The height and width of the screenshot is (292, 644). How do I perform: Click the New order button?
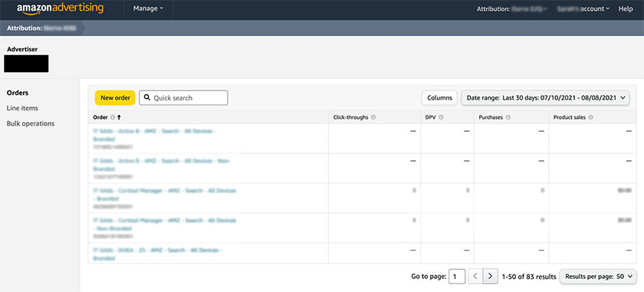pos(115,98)
